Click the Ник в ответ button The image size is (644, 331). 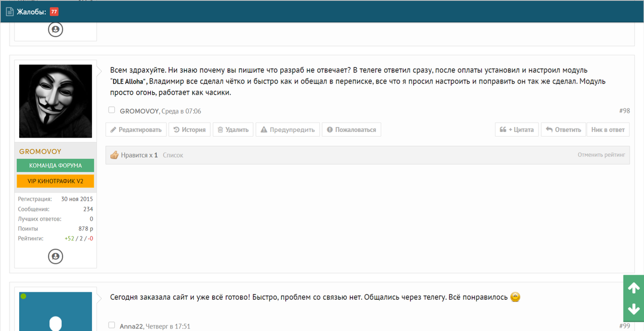coord(608,129)
